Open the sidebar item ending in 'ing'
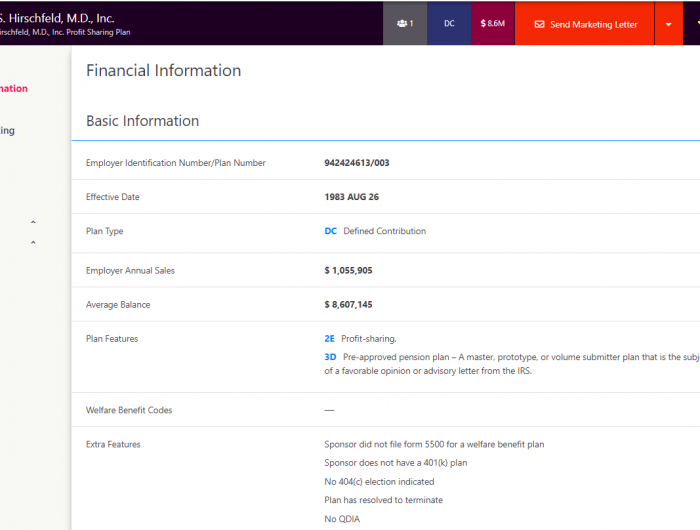This screenshot has height=530, width=700. (8, 130)
